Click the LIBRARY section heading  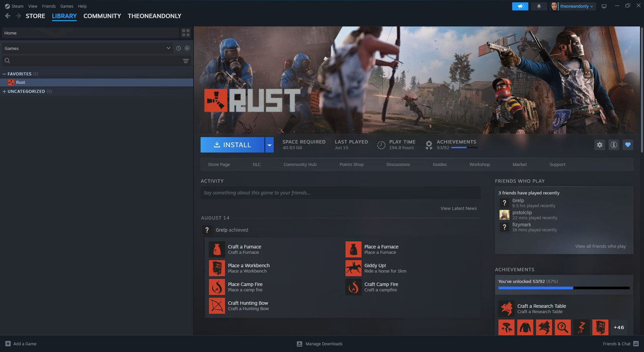pos(64,16)
